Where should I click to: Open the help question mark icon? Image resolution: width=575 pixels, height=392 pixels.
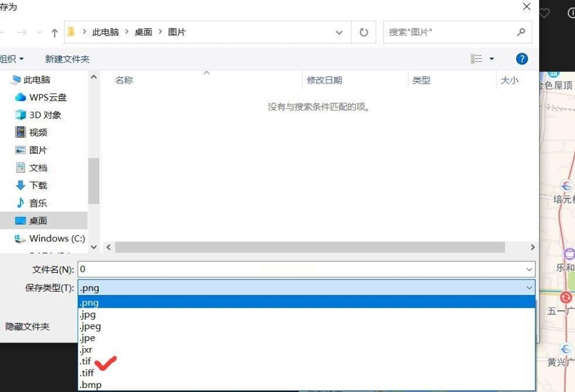tap(521, 59)
